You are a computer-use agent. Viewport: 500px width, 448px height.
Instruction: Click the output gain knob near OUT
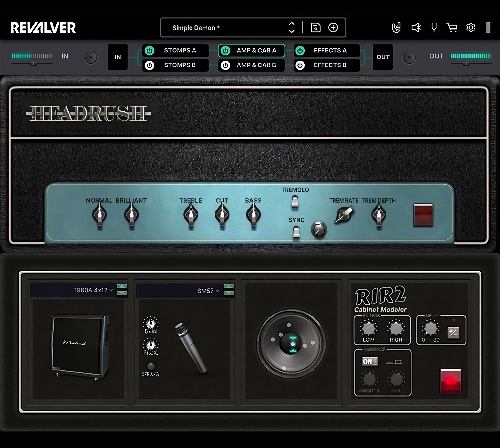pyautogui.click(x=409, y=58)
